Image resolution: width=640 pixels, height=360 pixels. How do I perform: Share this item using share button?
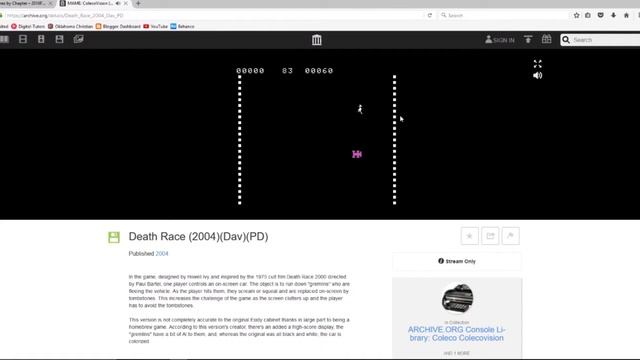pos(490,236)
